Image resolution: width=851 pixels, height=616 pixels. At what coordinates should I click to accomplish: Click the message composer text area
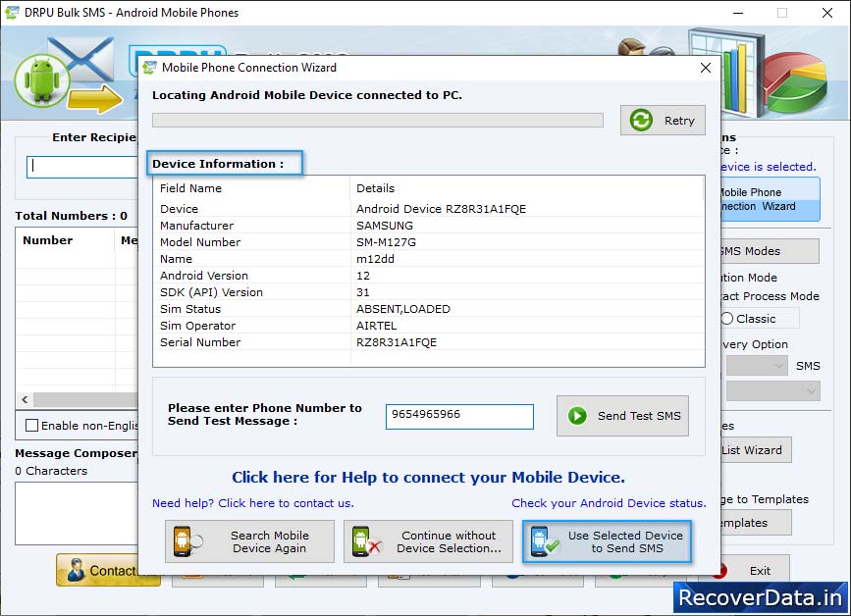coord(77,513)
